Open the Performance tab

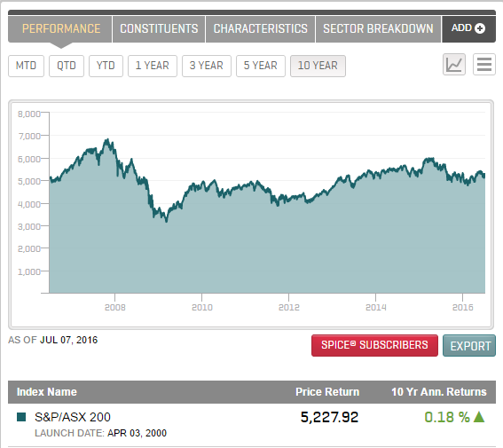click(60, 29)
